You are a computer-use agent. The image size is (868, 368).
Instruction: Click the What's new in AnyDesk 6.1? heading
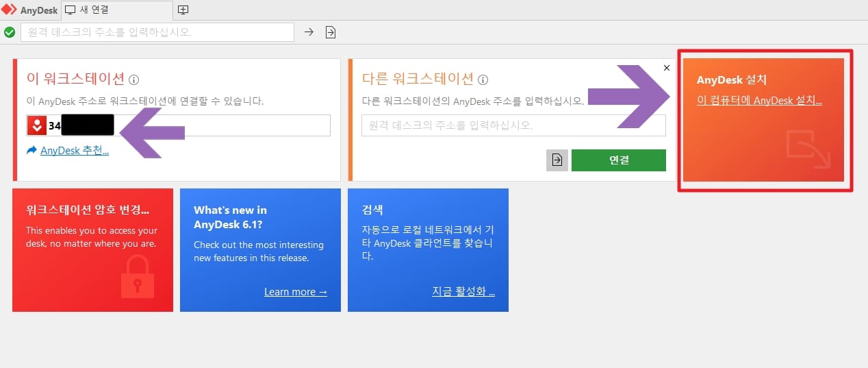point(230,216)
